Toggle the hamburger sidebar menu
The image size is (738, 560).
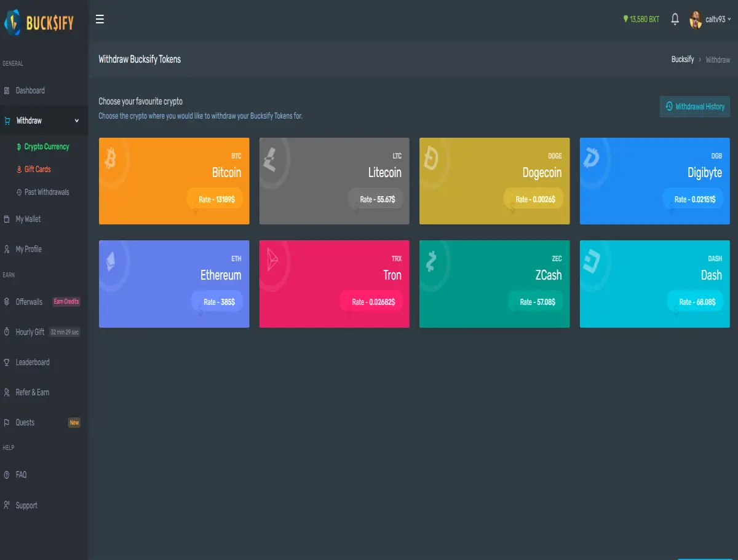pyautogui.click(x=100, y=19)
